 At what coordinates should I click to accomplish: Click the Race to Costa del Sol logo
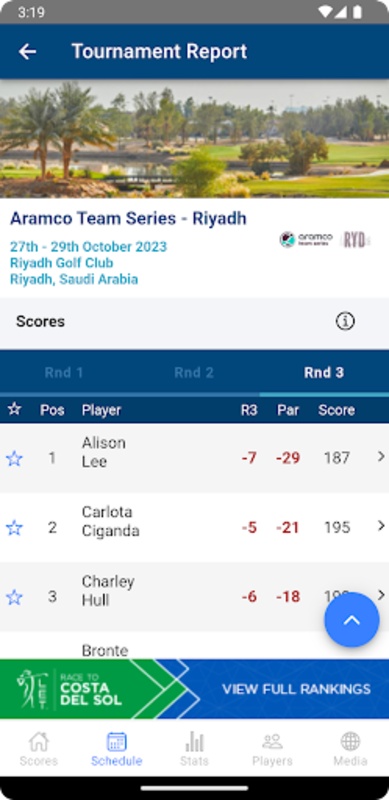[x=69, y=689]
